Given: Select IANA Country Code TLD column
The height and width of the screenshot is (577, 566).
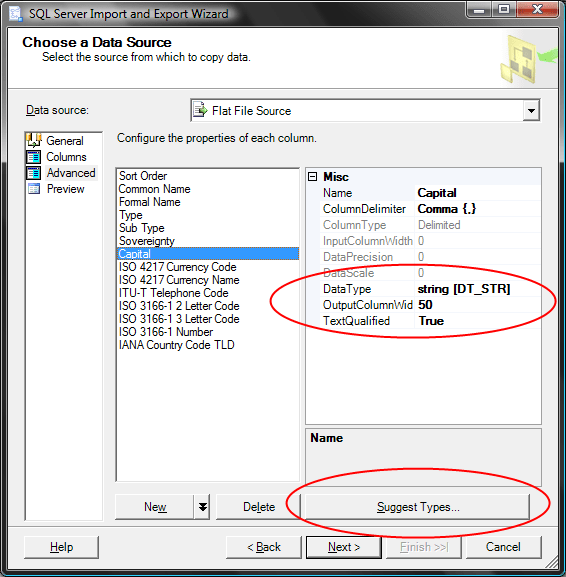Looking at the screenshot, I should click(x=208, y=345).
